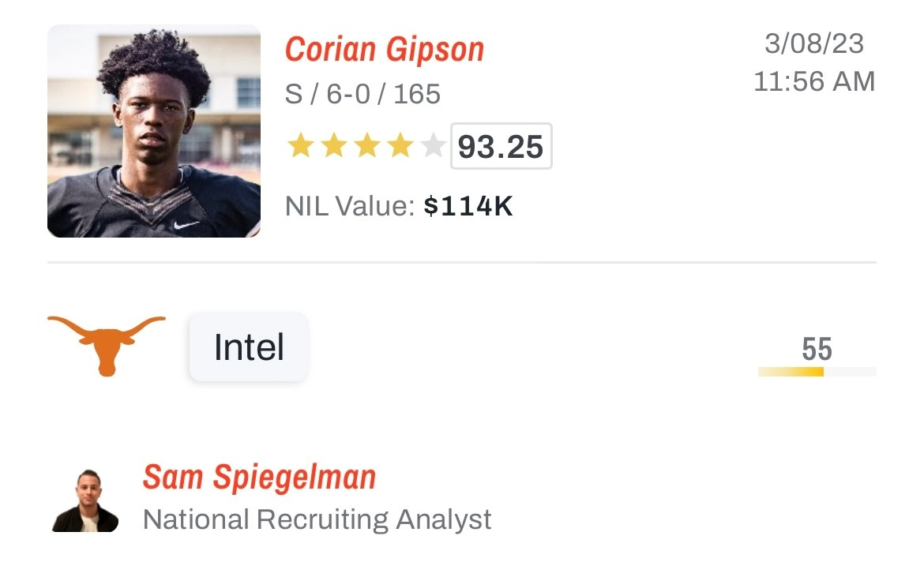Click the 11:56 AM timestamp
Image resolution: width=924 pixels, height=562 pixels.
[x=814, y=82]
